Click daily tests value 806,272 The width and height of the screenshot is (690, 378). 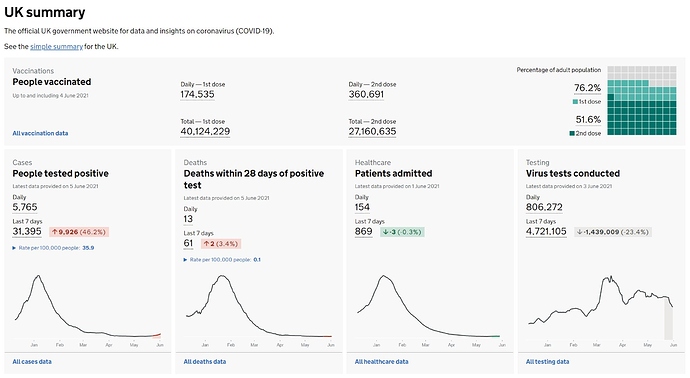click(544, 207)
